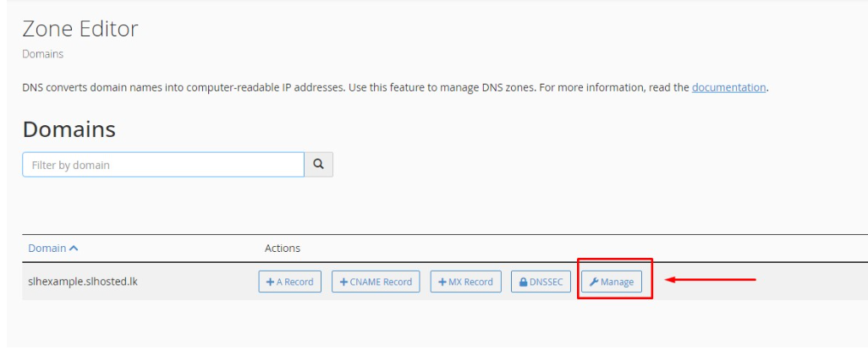Click the magnifying glass search icon
This screenshot has height=350, width=868.
coord(319,165)
